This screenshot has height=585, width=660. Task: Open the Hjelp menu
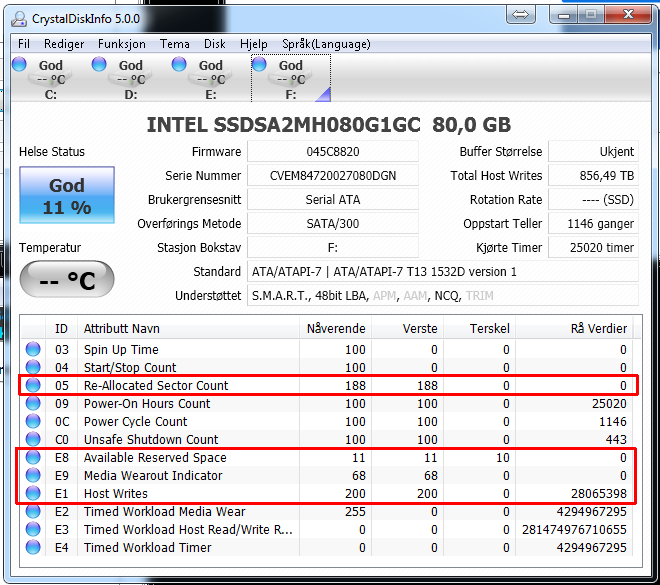click(x=254, y=44)
